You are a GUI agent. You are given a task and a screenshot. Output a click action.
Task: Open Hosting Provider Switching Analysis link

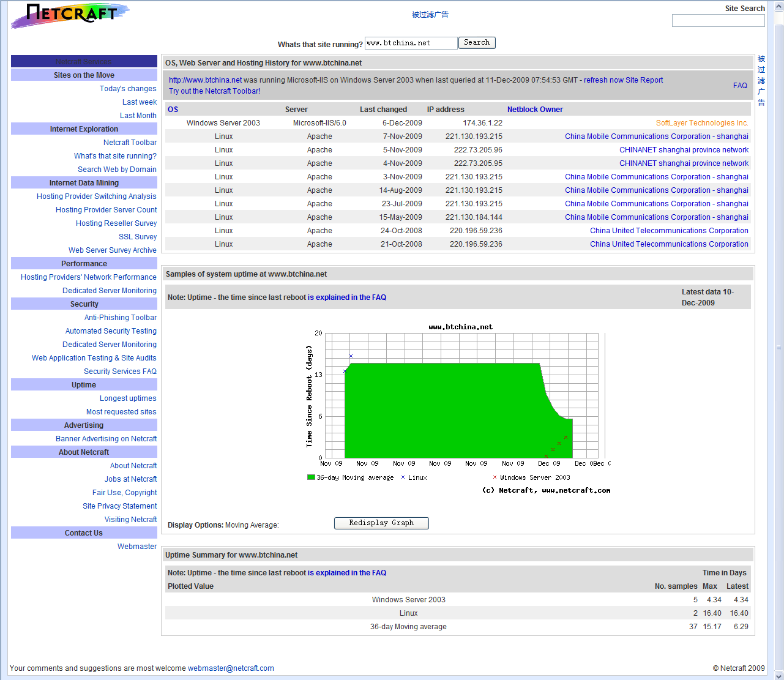pos(97,196)
